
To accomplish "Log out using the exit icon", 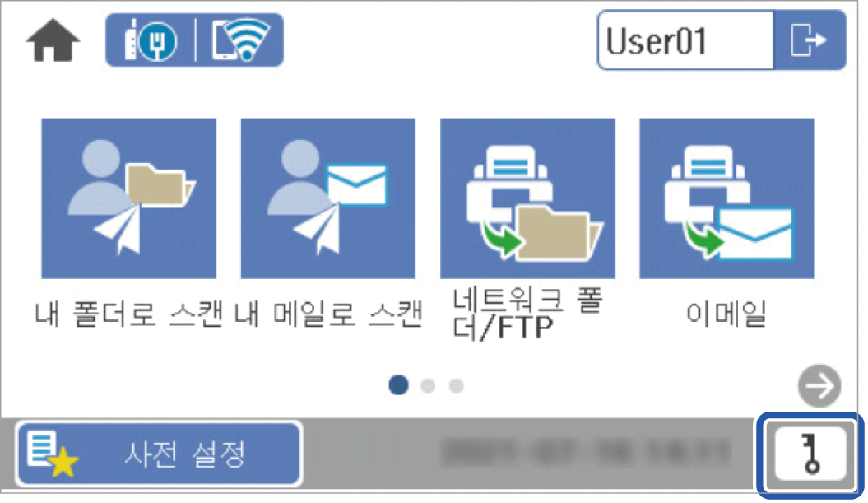I will pos(810,40).
